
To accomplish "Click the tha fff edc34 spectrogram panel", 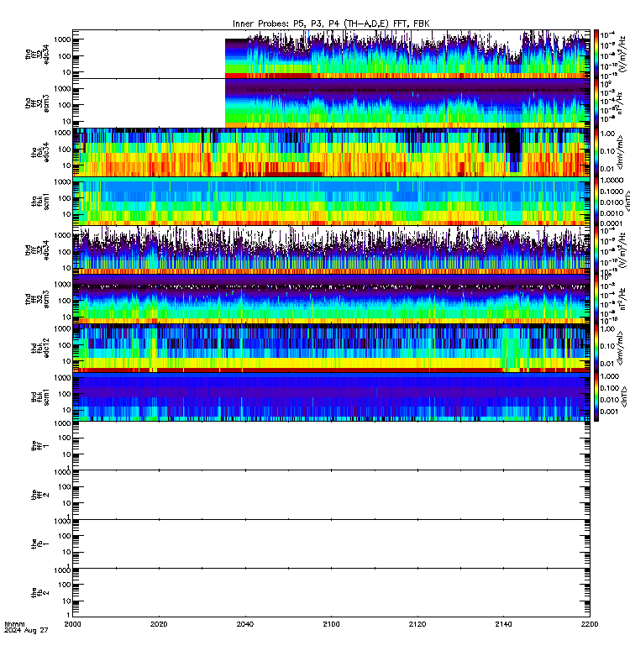I will coord(331,54).
